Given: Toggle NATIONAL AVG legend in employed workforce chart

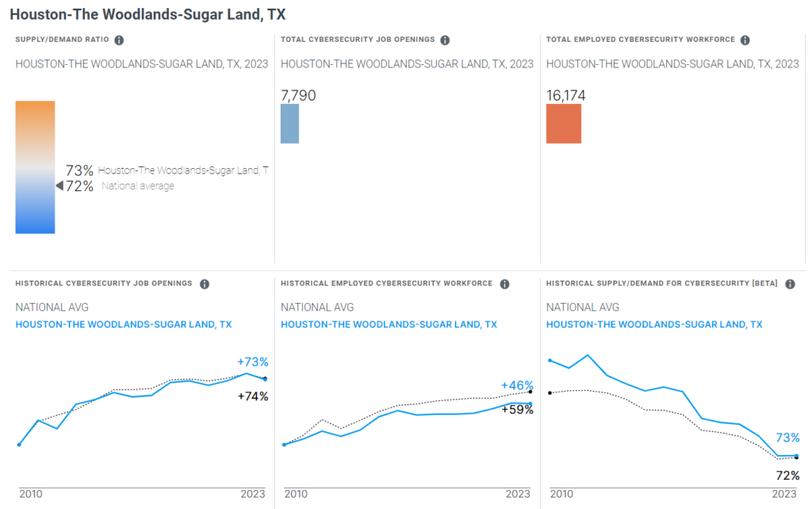Looking at the screenshot, I should [x=317, y=308].
